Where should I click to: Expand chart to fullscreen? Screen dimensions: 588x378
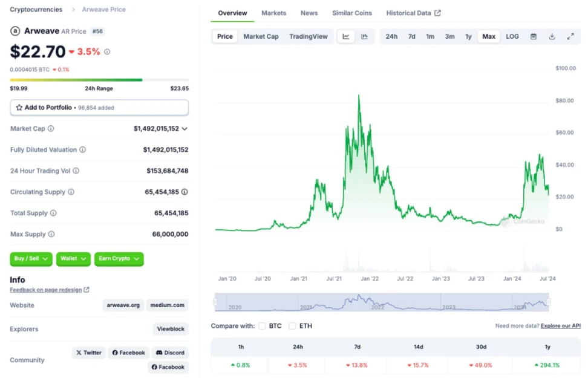pyautogui.click(x=570, y=36)
